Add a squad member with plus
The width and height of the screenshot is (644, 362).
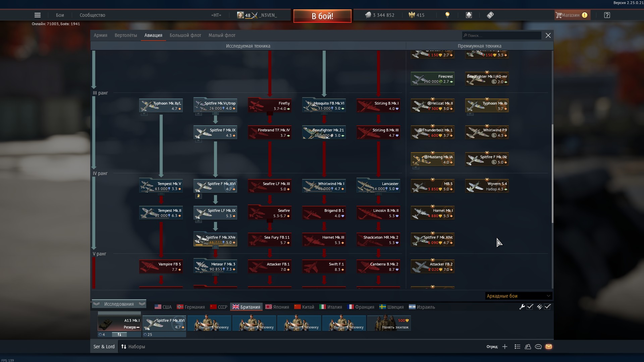pyautogui.click(x=505, y=347)
